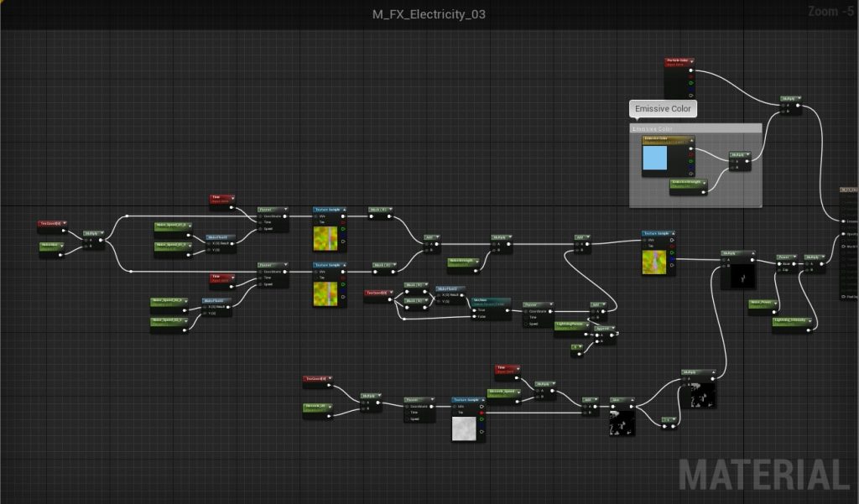Select the Multiply node fed by Particle Color
The image size is (859, 504).
tap(791, 105)
